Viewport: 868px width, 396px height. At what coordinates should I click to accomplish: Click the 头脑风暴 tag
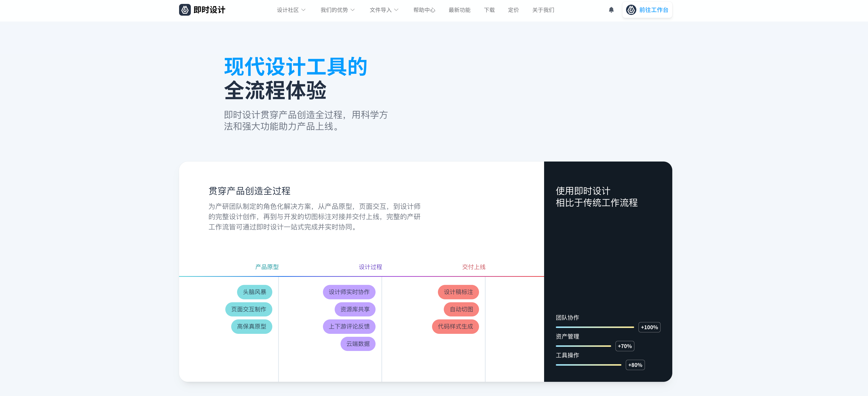[x=254, y=292]
